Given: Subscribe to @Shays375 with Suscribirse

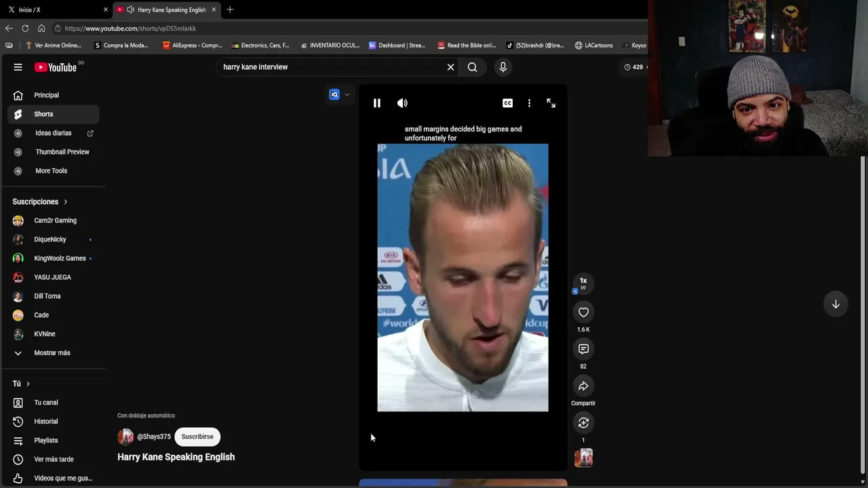Looking at the screenshot, I should tap(197, 436).
